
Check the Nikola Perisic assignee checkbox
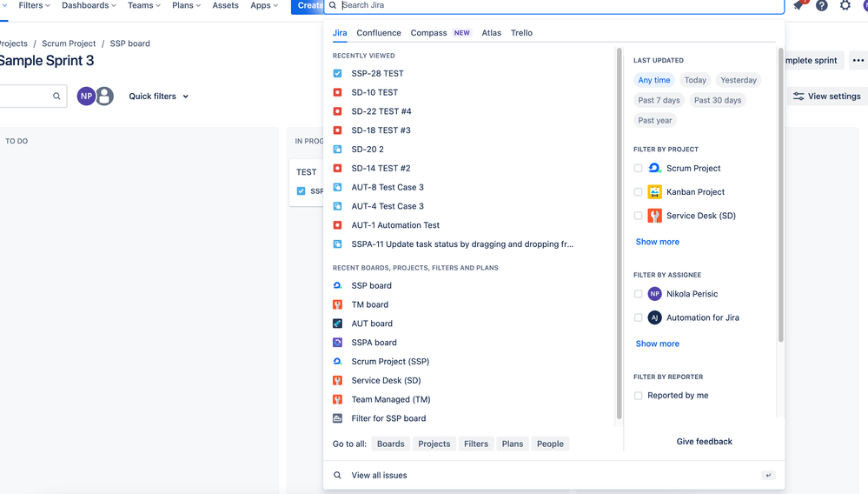coord(639,293)
